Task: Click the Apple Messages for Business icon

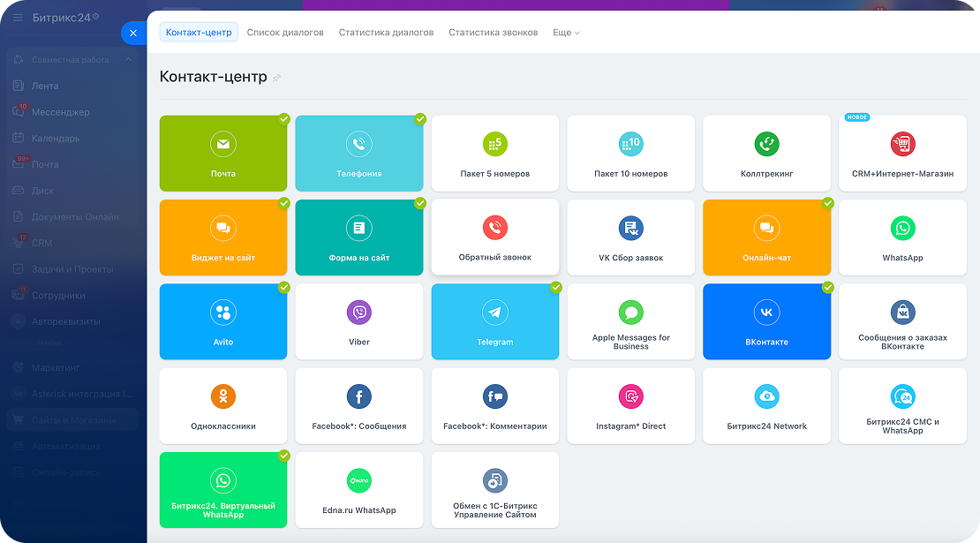Action: (x=630, y=313)
